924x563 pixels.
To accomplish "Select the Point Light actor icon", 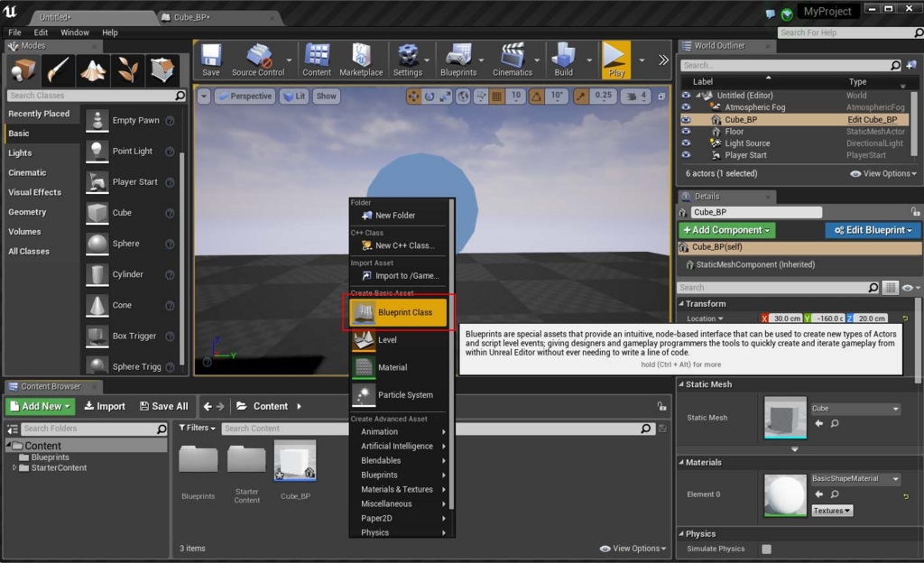I will [x=97, y=152].
